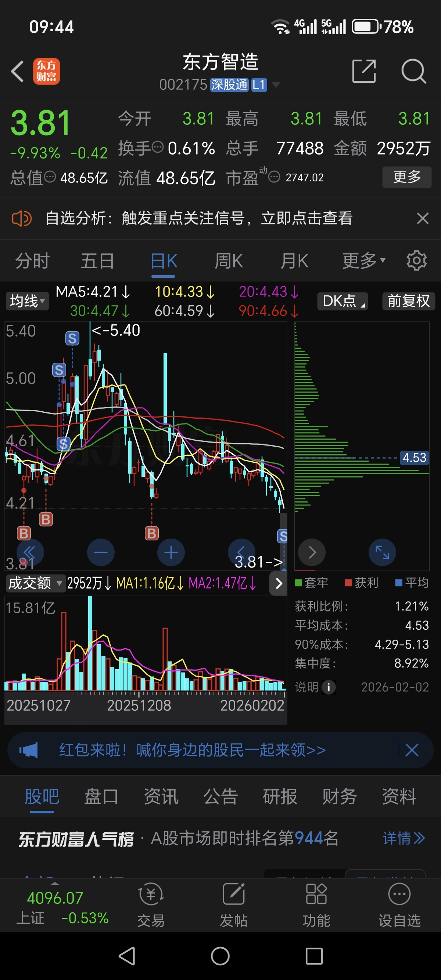Screen dimensions: 441x980
Task: Expand 上证 index bar arrow
Action: click(x=55, y=884)
